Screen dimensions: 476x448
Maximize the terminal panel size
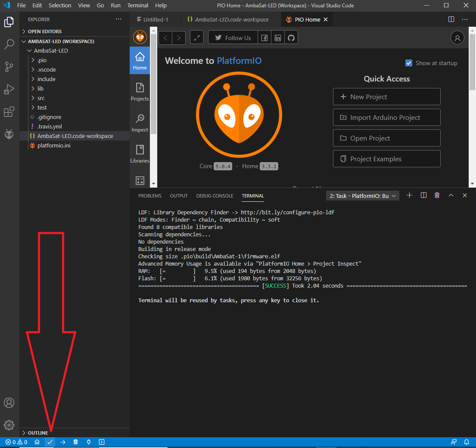pos(451,195)
